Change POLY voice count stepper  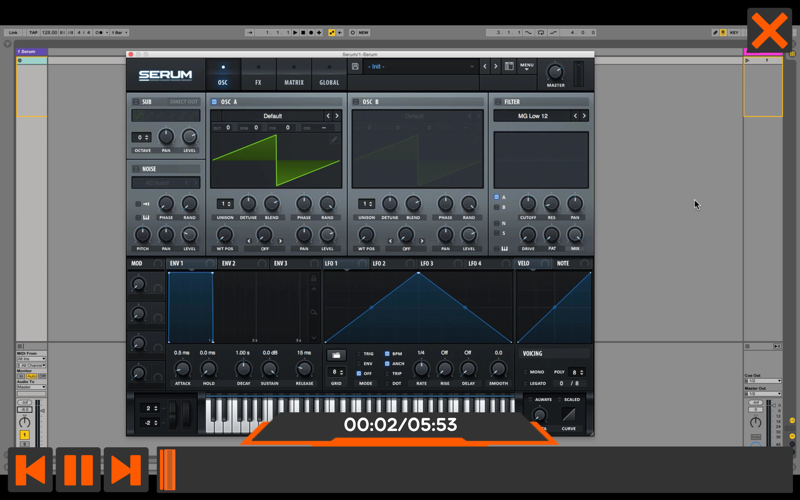pyautogui.click(x=577, y=372)
